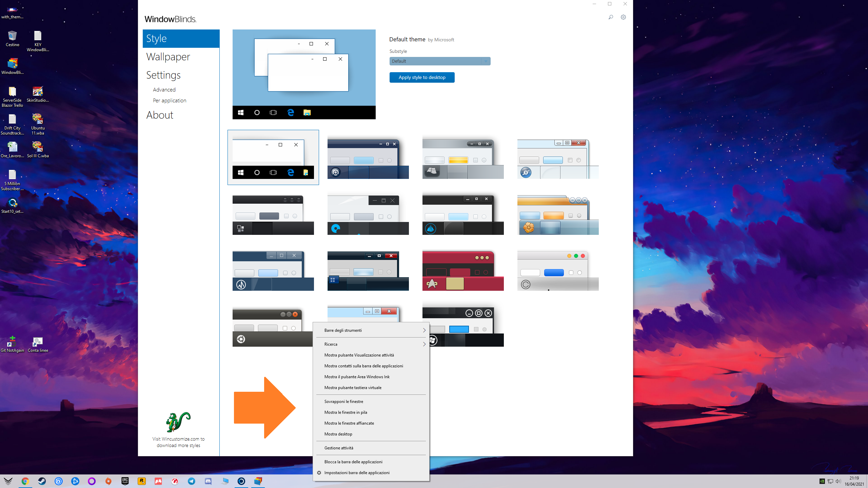
Task: Open the Advanced settings subsection
Action: 164,89
